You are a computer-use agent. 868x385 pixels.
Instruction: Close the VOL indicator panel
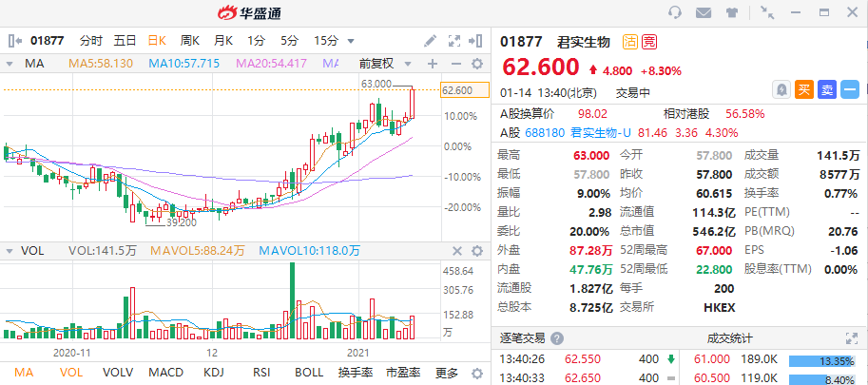coord(457,251)
